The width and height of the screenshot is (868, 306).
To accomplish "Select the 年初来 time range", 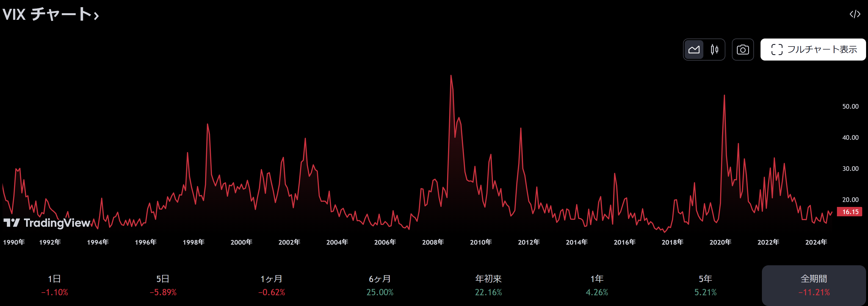I will point(488,285).
